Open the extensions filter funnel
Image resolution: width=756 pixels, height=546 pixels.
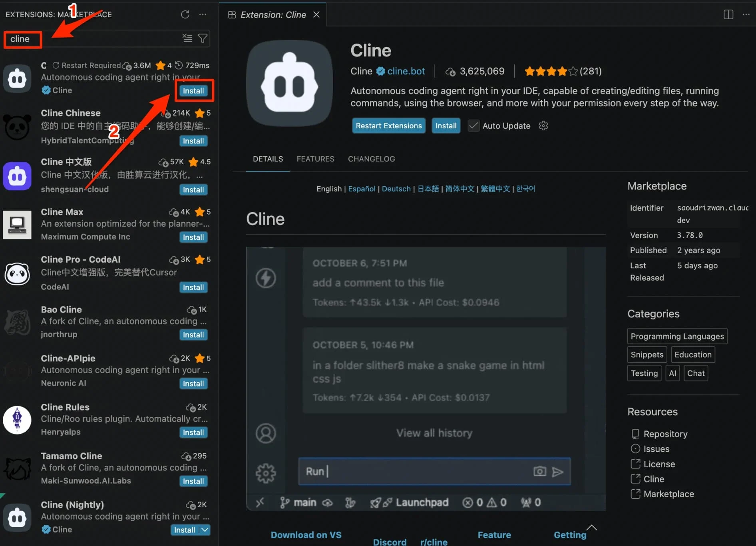coord(203,38)
